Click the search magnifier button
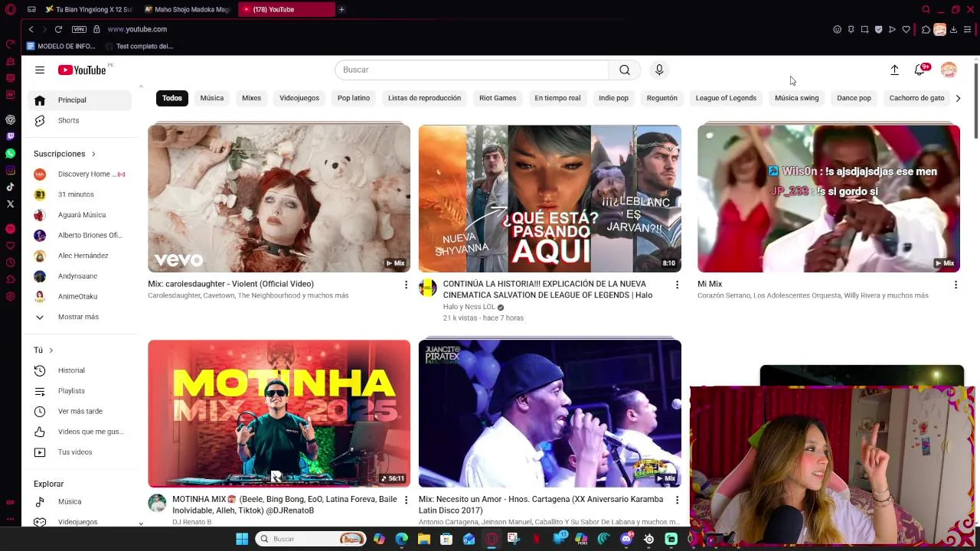Viewport: 980px width, 551px height. [x=625, y=70]
